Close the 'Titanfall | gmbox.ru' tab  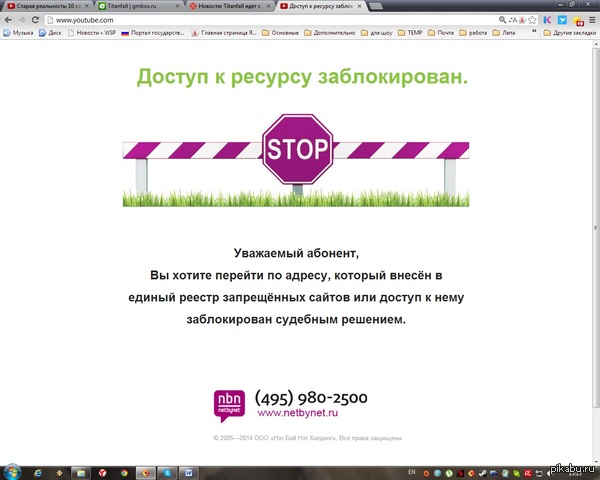[x=177, y=6]
